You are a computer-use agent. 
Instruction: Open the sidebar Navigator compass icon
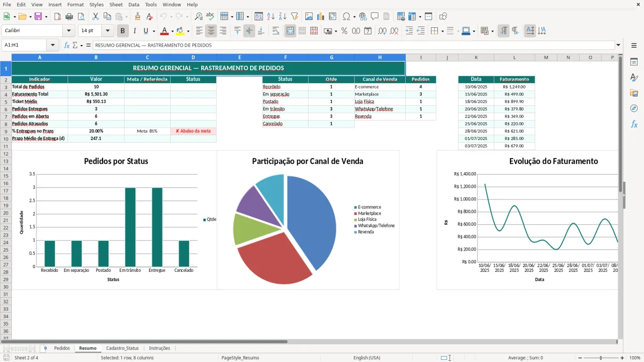[x=634, y=108]
